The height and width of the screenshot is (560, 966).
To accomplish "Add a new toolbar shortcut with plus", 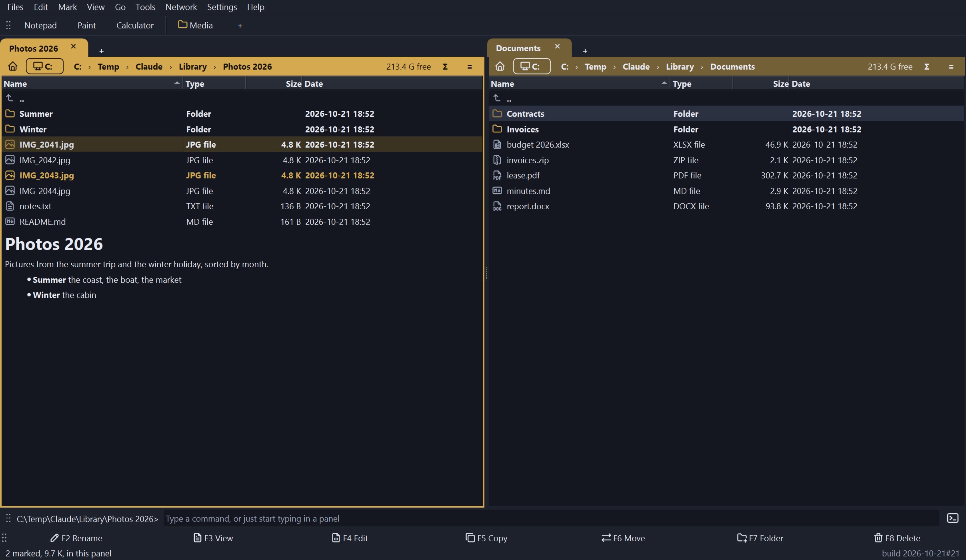I will point(240,26).
